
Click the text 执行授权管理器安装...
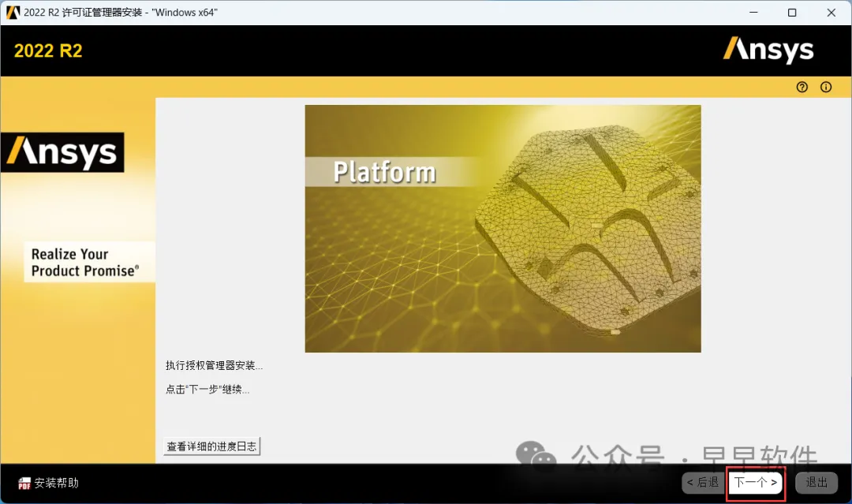coord(214,365)
